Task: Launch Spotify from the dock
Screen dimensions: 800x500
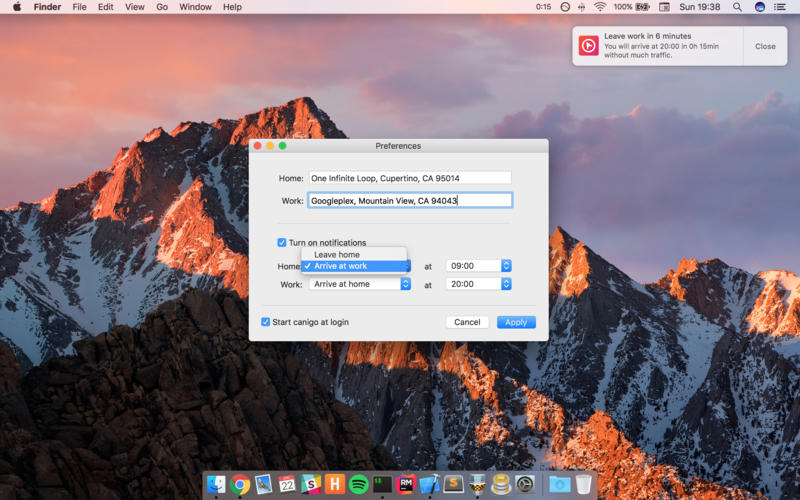Action: point(359,484)
